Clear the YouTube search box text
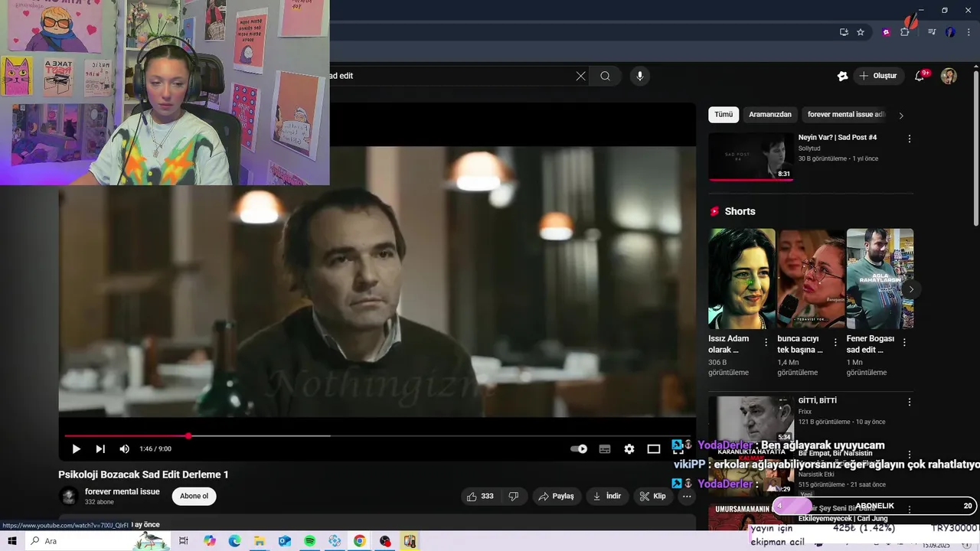This screenshot has width=980, height=551. point(580,76)
